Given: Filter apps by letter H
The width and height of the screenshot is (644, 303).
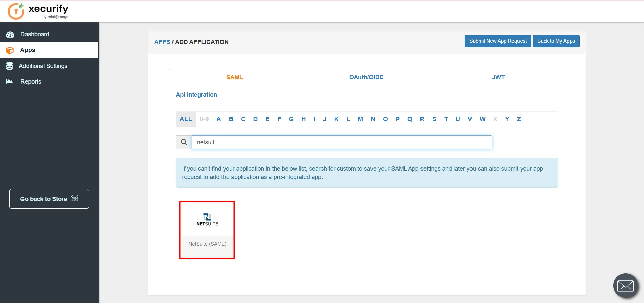Looking at the screenshot, I should pyautogui.click(x=303, y=119).
